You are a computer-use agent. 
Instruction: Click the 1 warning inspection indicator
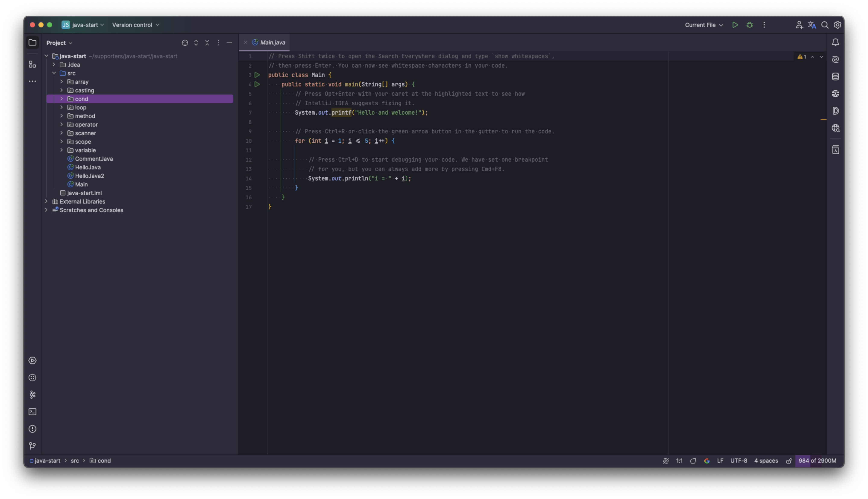802,56
